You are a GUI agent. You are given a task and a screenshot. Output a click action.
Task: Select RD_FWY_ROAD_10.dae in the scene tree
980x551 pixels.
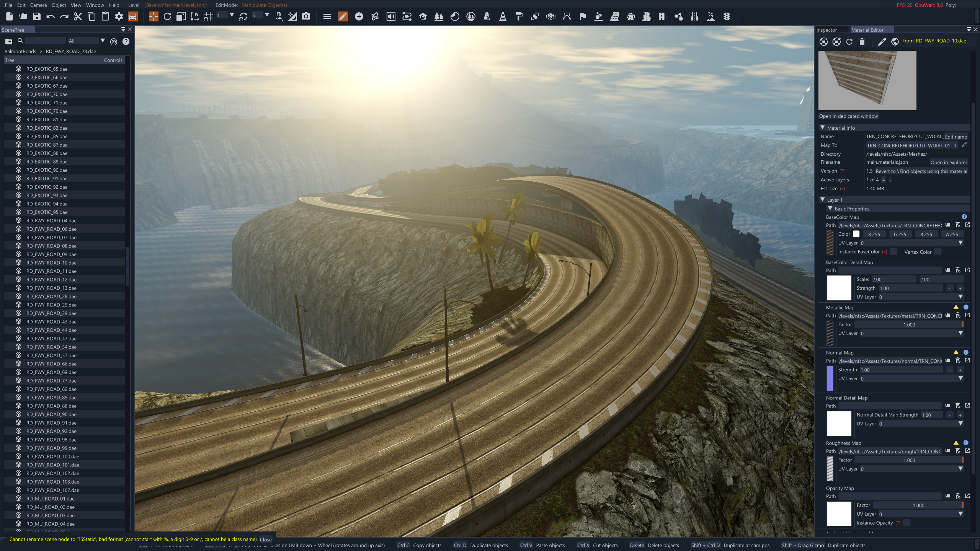point(51,262)
